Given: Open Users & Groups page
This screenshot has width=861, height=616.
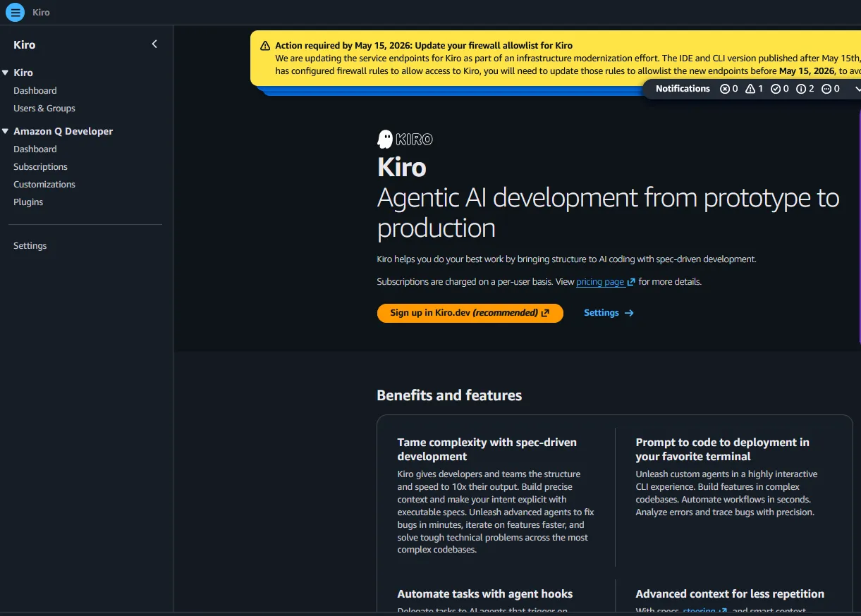Looking at the screenshot, I should point(44,108).
